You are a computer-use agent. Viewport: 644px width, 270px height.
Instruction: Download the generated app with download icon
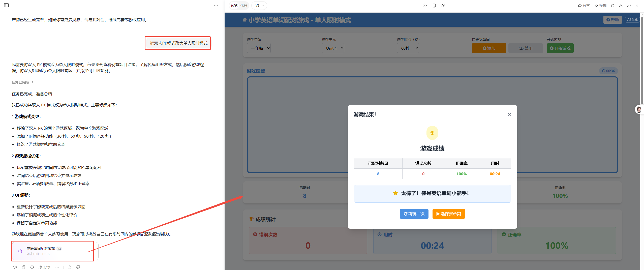[621, 6]
